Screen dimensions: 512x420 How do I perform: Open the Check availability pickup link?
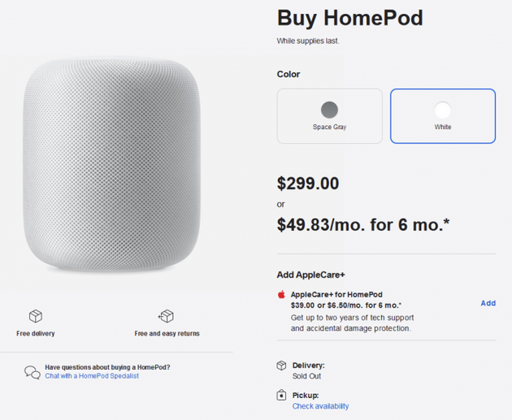pos(320,406)
